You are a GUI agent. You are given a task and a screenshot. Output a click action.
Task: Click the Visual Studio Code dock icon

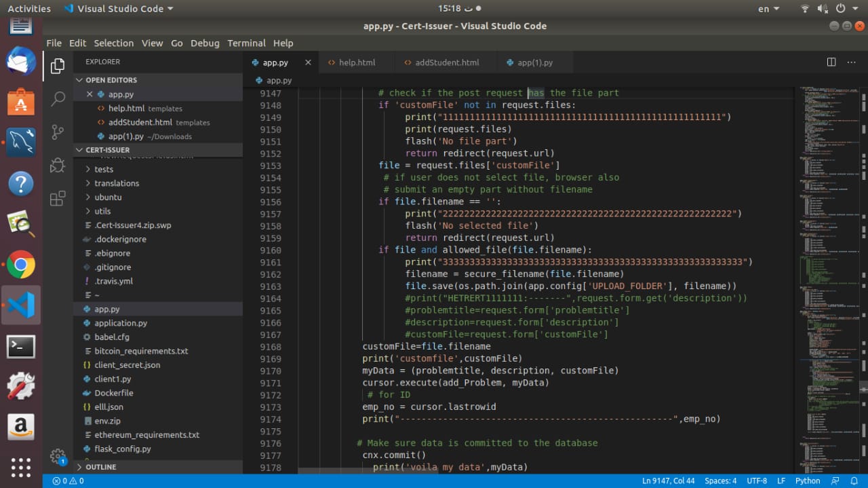21,306
